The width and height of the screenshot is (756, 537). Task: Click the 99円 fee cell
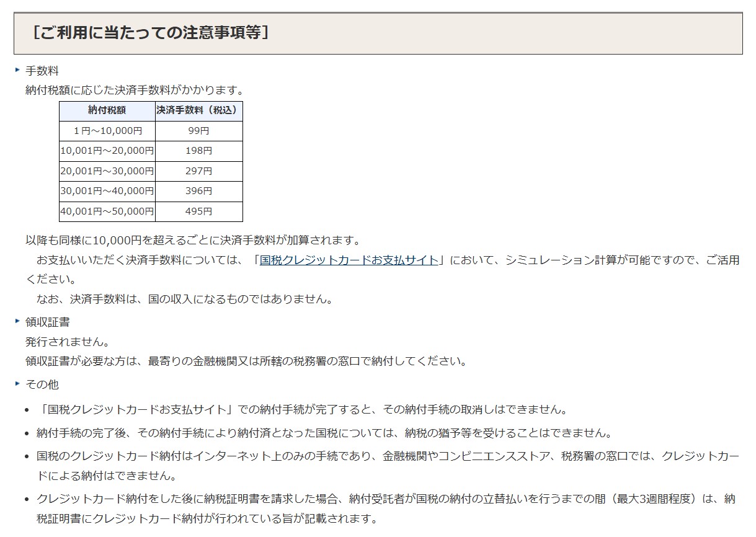[x=198, y=131]
